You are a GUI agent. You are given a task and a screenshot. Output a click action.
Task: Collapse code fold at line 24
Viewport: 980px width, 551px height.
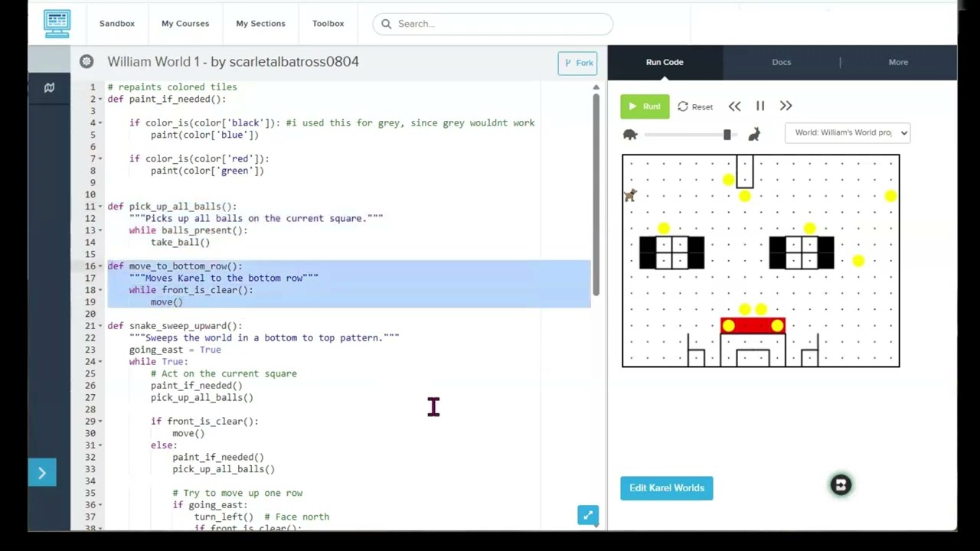click(100, 362)
